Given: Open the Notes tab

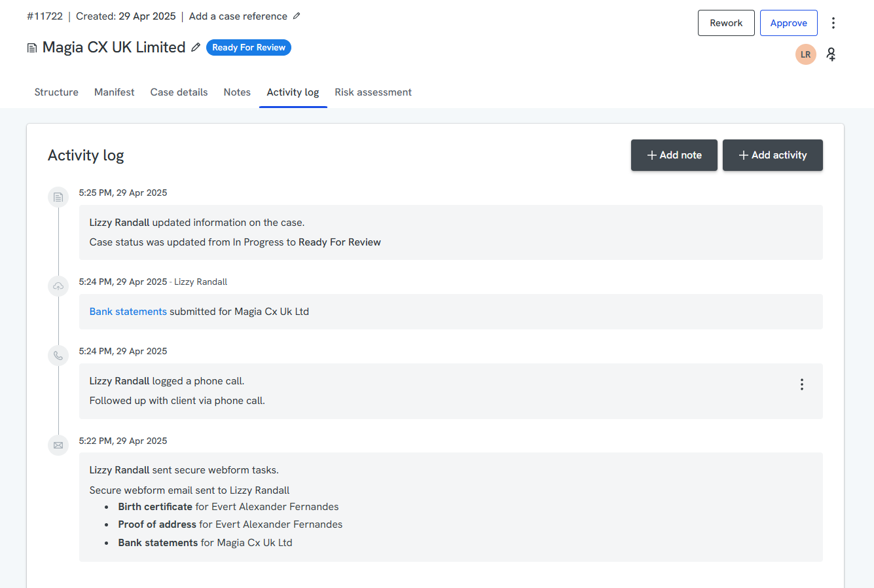Looking at the screenshot, I should coord(237,92).
